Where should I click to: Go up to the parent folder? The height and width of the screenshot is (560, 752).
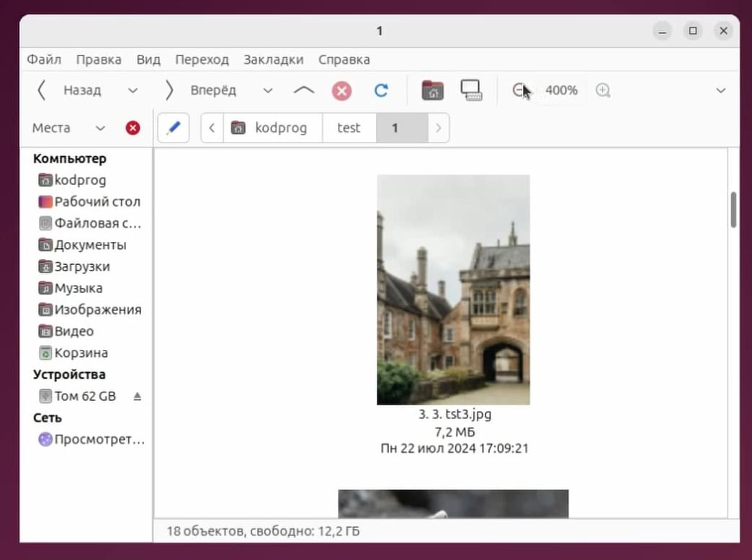303,90
